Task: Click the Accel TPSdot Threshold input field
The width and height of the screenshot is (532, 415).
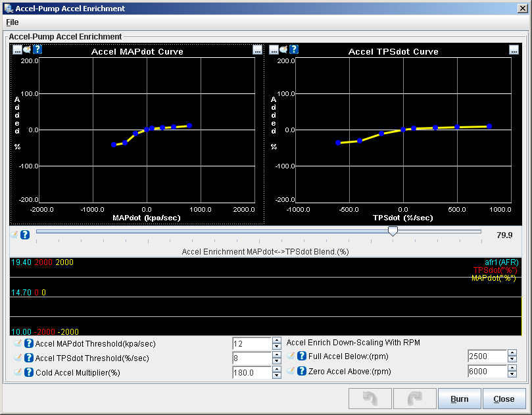Action: [x=252, y=358]
